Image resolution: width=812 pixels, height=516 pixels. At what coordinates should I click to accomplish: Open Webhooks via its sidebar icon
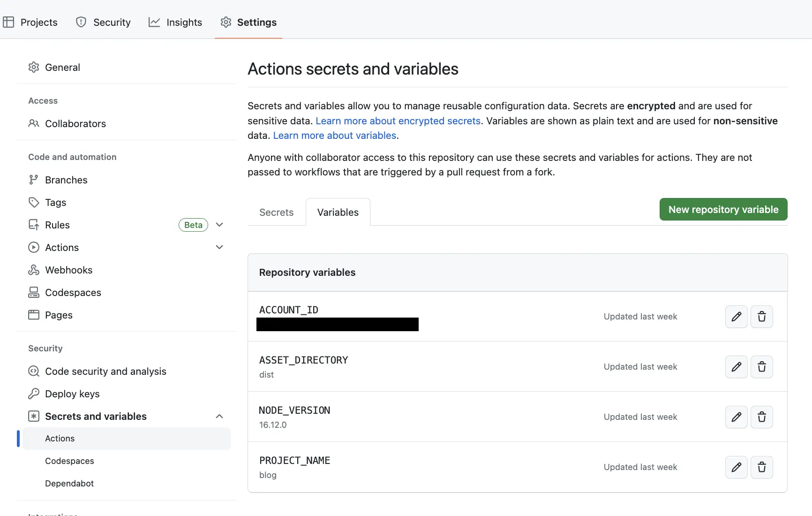coord(33,270)
